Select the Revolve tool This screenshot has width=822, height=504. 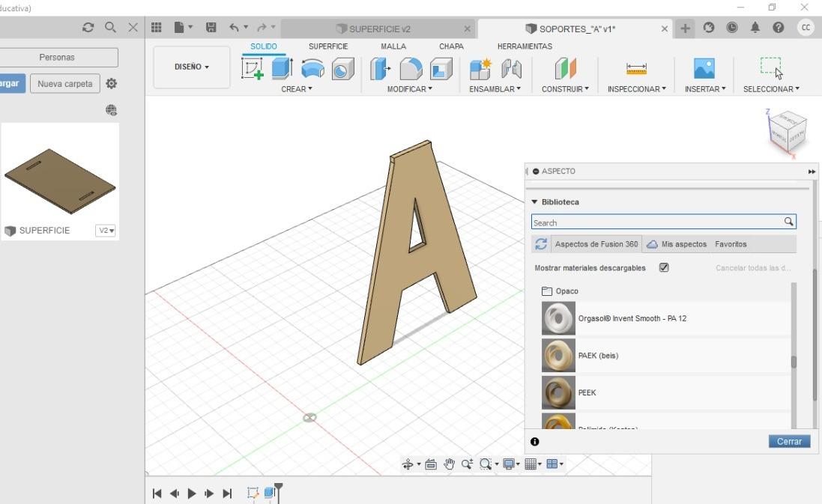312,69
